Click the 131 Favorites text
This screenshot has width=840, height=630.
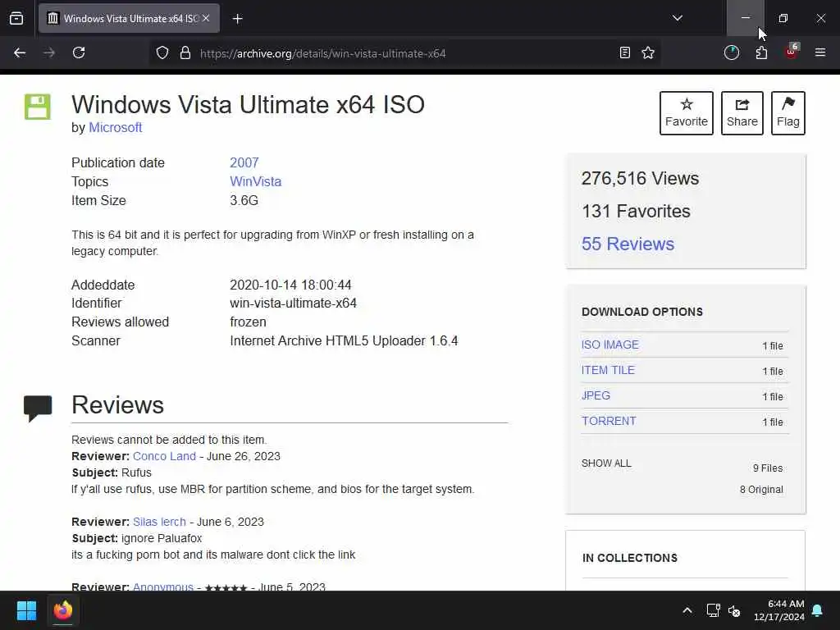[636, 211]
